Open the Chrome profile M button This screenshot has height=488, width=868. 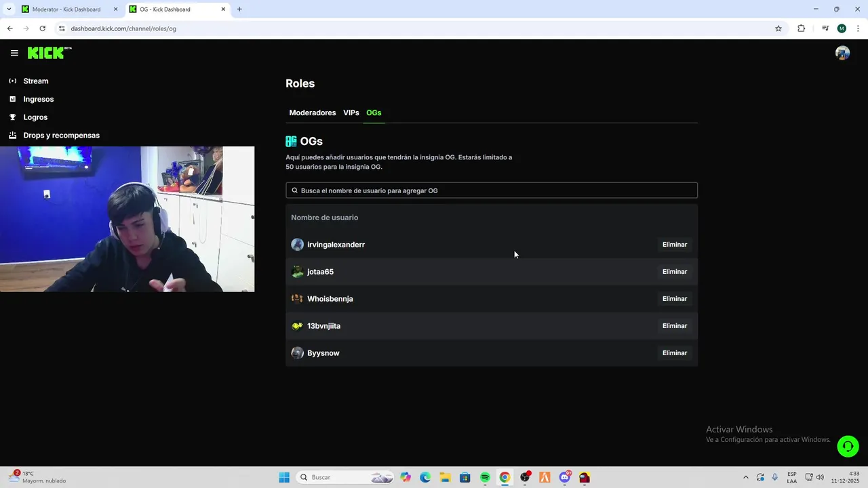[842, 28]
